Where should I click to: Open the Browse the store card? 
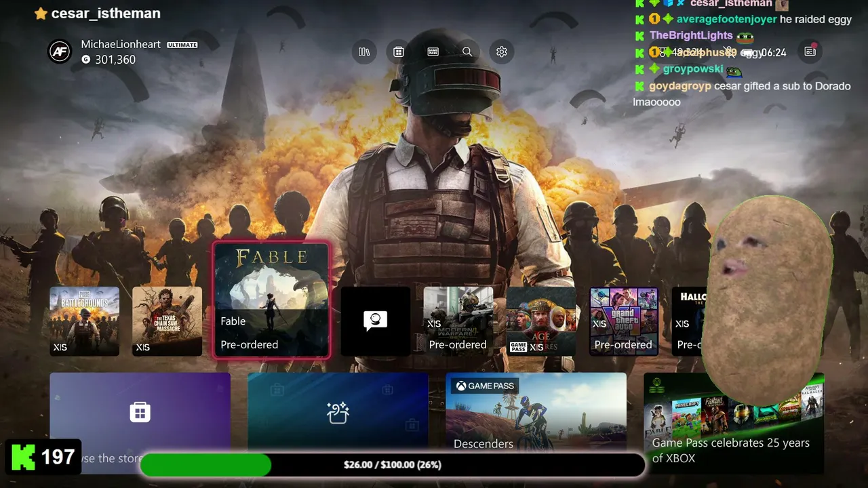click(140, 423)
